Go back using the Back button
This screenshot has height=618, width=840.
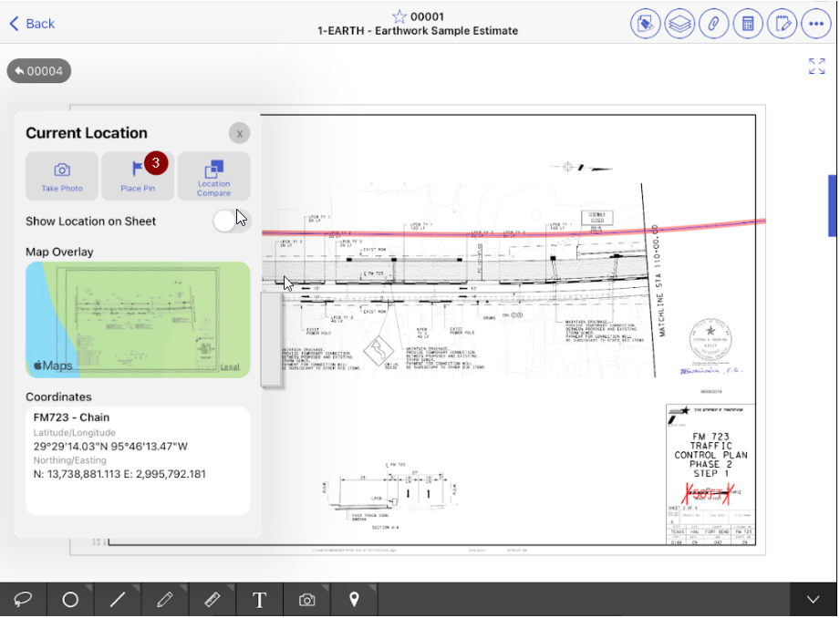click(32, 24)
